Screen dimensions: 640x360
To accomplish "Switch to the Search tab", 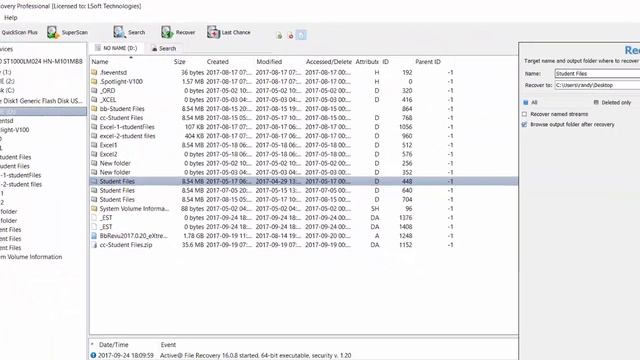I will (164, 48).
